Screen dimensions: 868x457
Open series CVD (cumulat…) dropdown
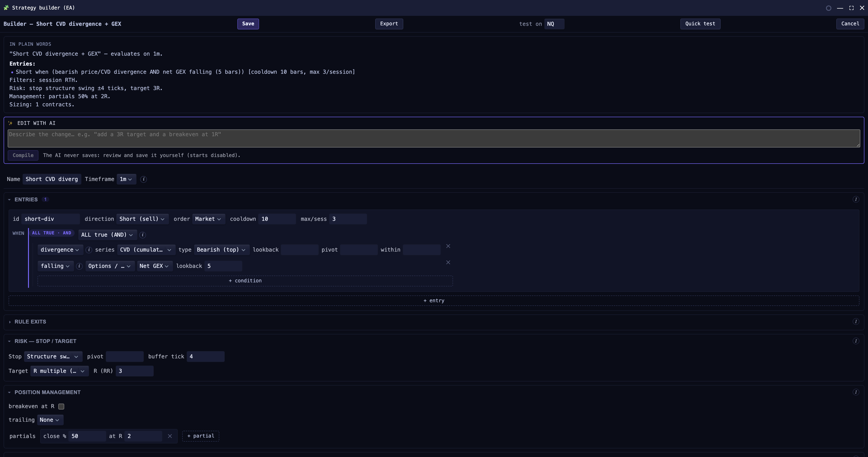[x=146, y=250]
